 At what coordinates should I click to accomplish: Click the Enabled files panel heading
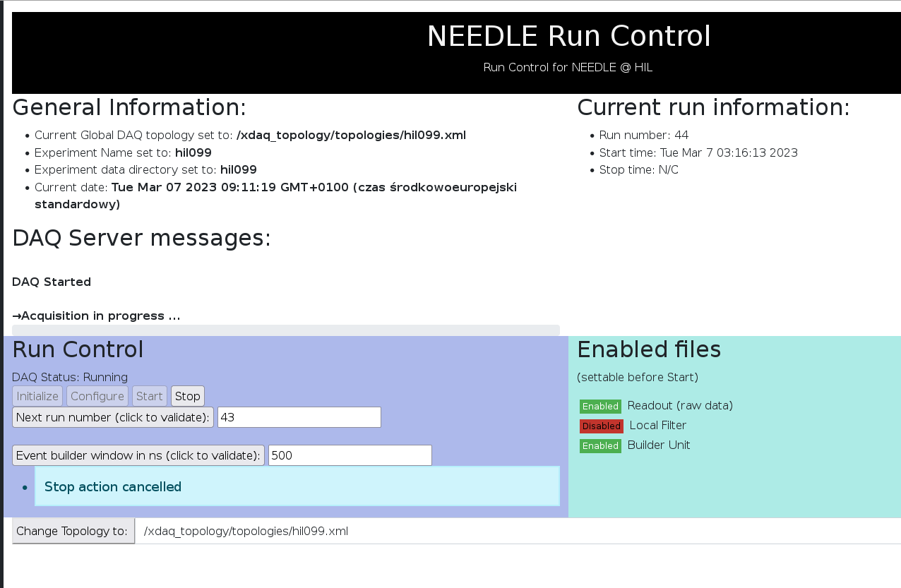(649, 349)
